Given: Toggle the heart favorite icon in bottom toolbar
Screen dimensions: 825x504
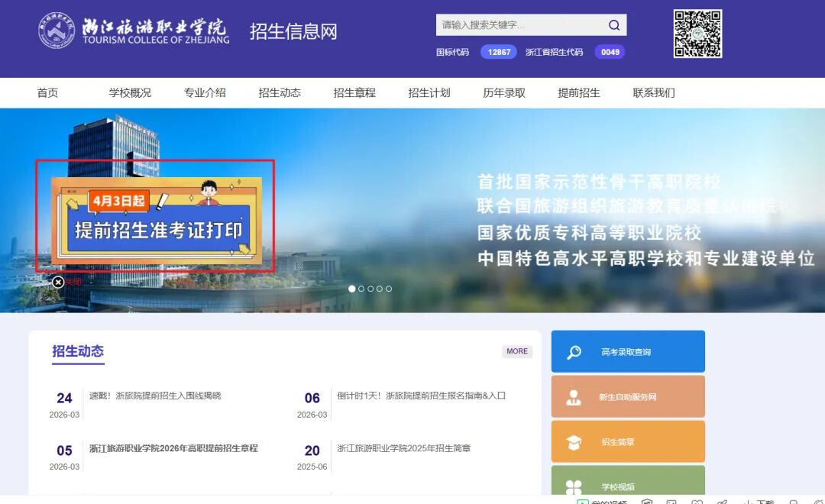Looking at the screenshot, I should tap(697, 501).
